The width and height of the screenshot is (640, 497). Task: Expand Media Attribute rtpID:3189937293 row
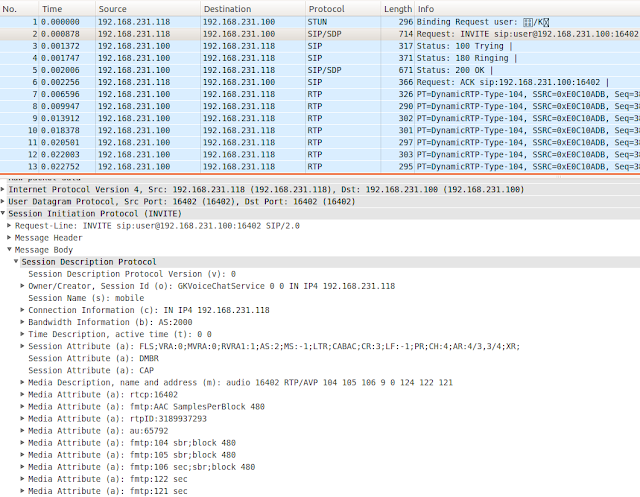[22, 418]
